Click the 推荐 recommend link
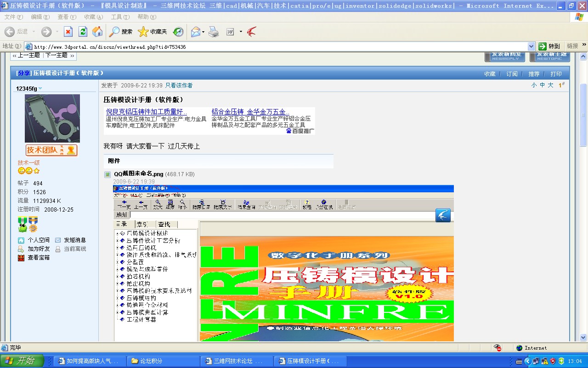The width and height of the screenshot is (588, 368). click(x=534, y=74)
